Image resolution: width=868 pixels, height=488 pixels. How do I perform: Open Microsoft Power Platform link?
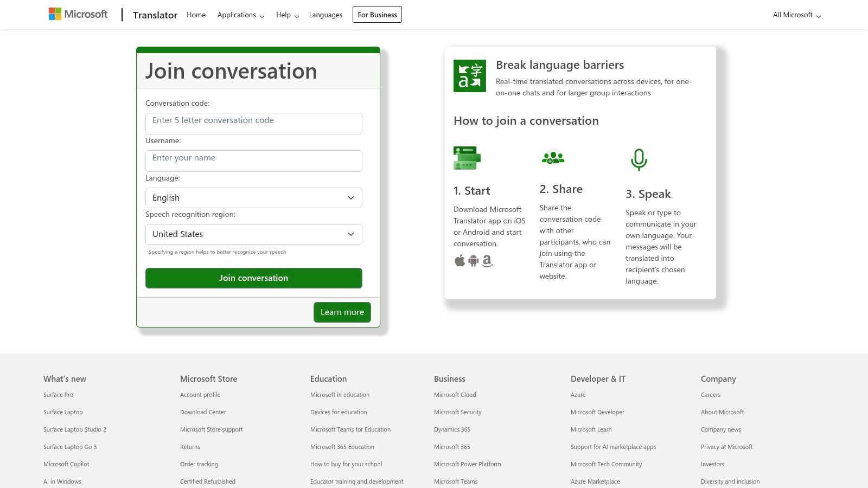[468, 464]
